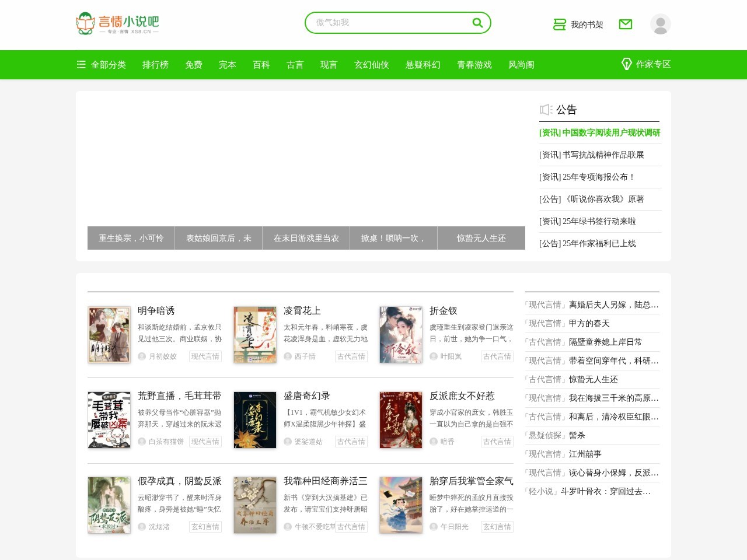Open 玄幻仙侠 navigation item
This screenshot has height=560, width=747.
[372, 65]
